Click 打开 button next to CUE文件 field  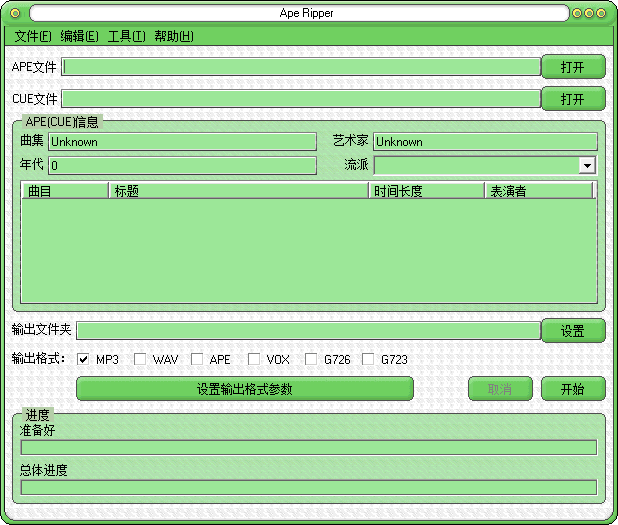click(573, 99)
